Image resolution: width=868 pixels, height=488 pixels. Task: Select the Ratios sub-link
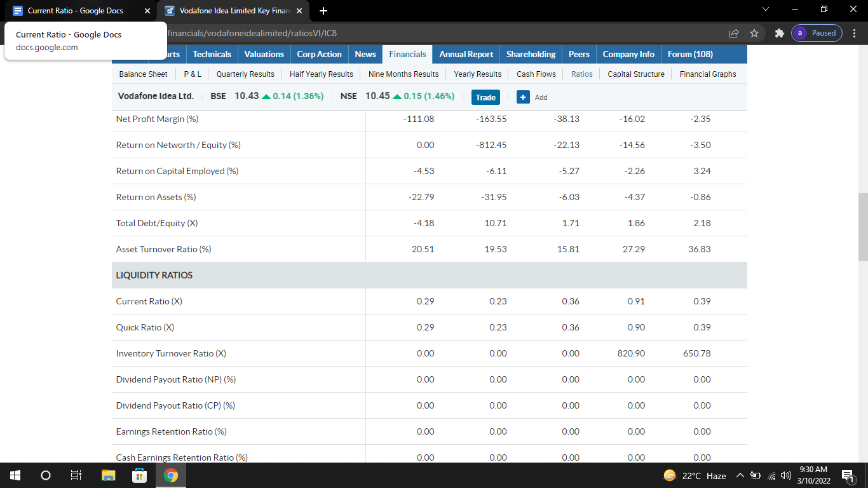coord(582,74)
